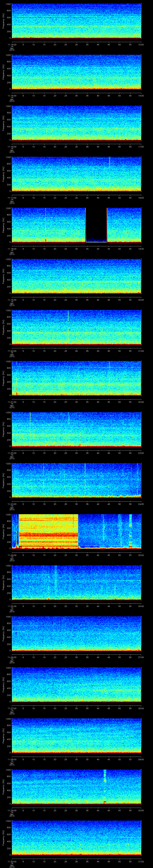
Task: Click the 11:20:00 start time label
Action: tap(12, 351)
